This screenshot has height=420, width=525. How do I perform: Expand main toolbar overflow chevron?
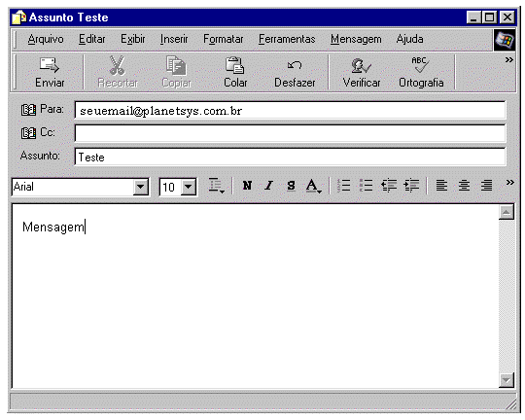tap(509, 60)
